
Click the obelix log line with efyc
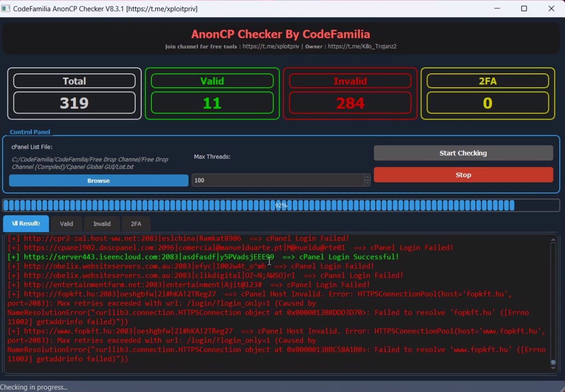point(191,266)
